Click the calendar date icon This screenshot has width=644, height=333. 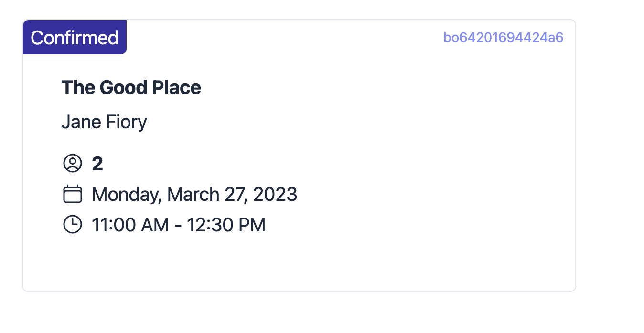(73, 194)
